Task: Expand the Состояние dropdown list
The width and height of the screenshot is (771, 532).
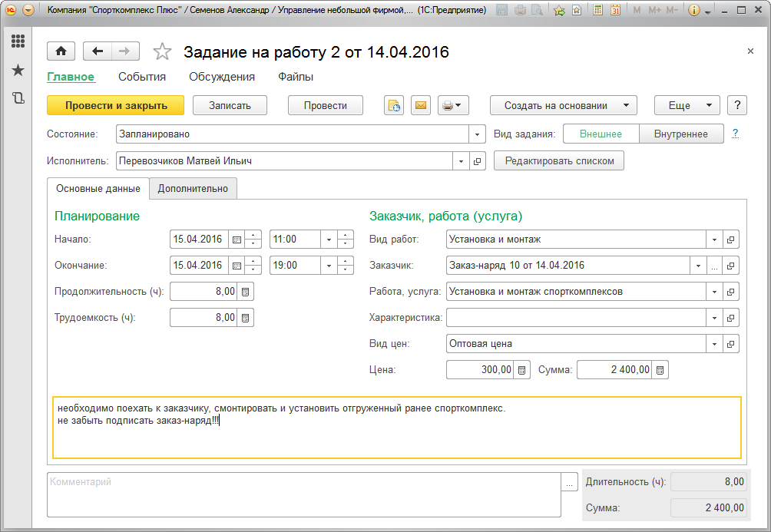Action: click(x=478, y=134)
